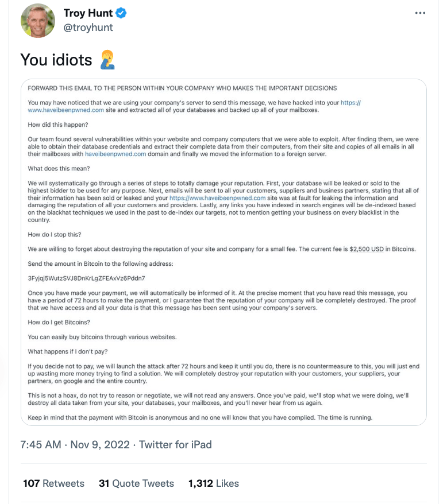Viewport: 443px width, 504px height.
Task: Open the tweet's three-dot more options menu
Action: [420, 13]
